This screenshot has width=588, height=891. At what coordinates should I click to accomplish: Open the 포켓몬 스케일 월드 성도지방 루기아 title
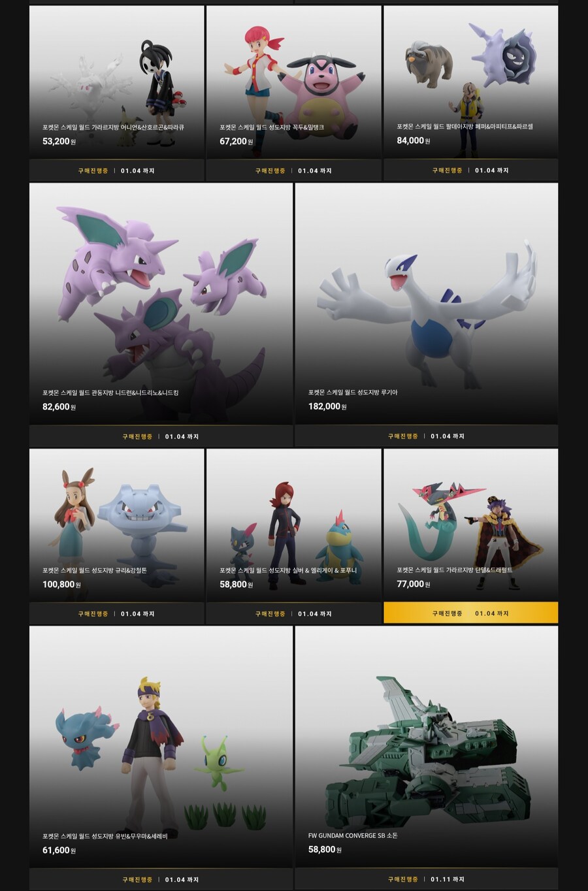[x=353, y=393]
